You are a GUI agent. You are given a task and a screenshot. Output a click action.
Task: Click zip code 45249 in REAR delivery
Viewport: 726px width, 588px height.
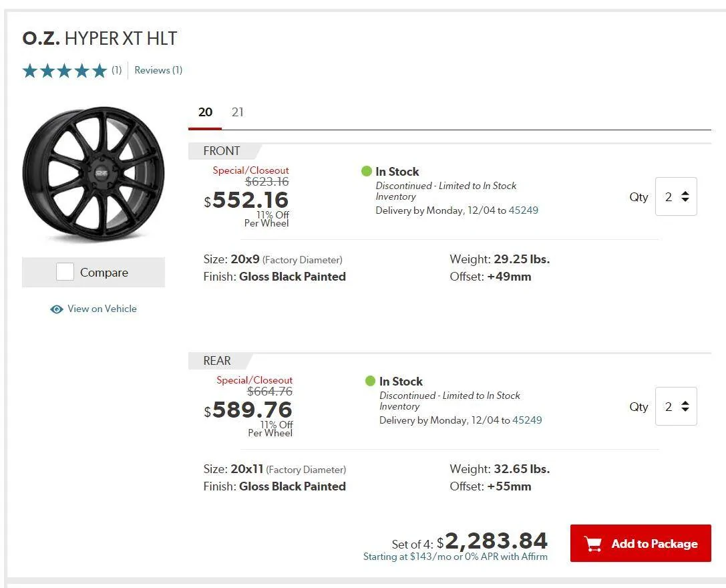527,420
